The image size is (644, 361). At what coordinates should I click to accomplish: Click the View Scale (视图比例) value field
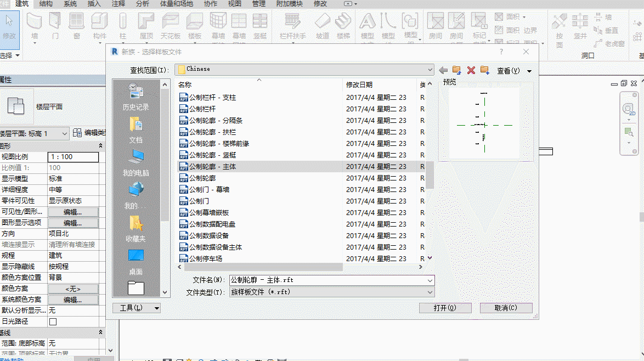click(x=73, y=157)
